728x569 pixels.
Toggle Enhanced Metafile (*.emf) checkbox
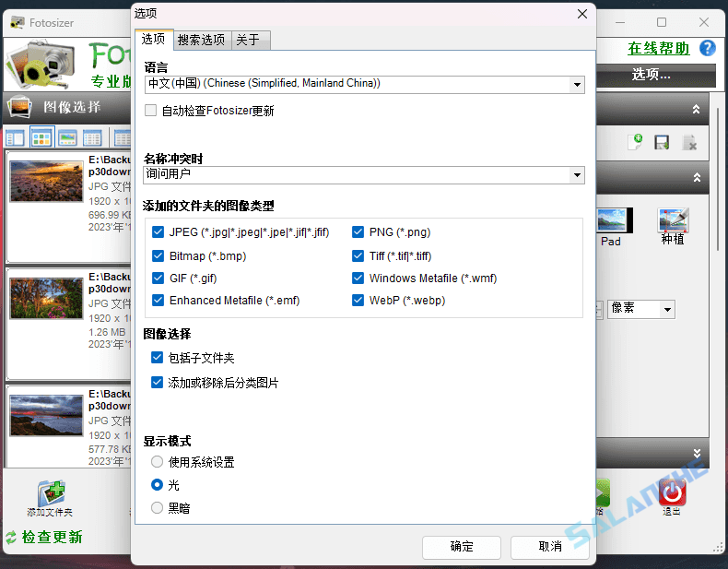pos(159,300)
